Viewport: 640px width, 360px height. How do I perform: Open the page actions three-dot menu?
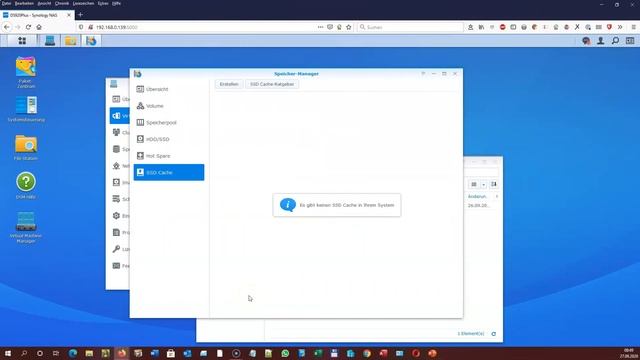[x=320, y=27]
